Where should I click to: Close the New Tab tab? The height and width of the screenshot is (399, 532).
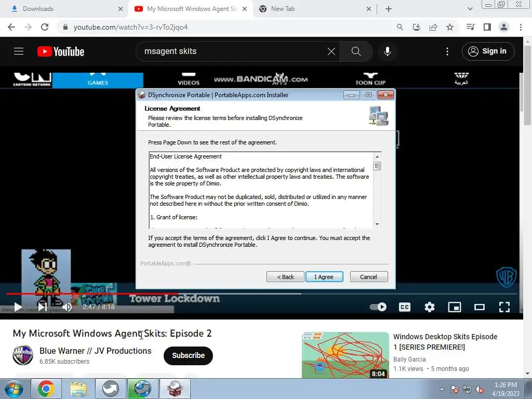click(x=369, y=9)
